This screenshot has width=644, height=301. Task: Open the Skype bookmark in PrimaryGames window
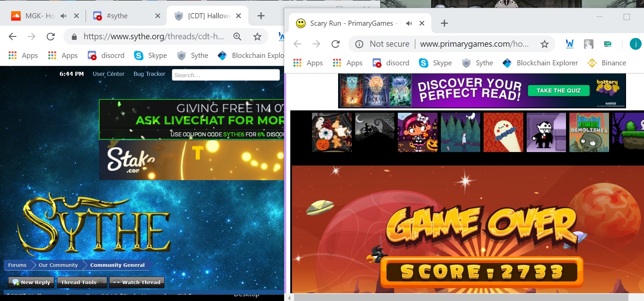click(435, 63)
